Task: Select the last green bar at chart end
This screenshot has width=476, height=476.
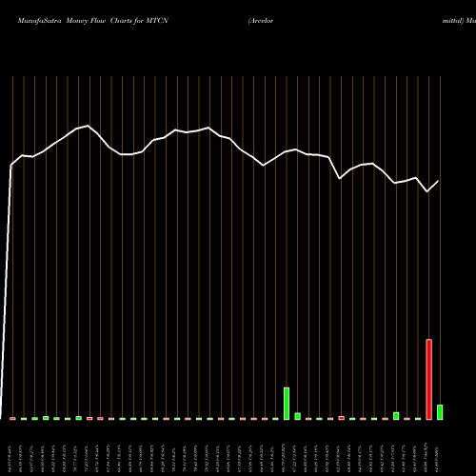Action: point(440,412)
